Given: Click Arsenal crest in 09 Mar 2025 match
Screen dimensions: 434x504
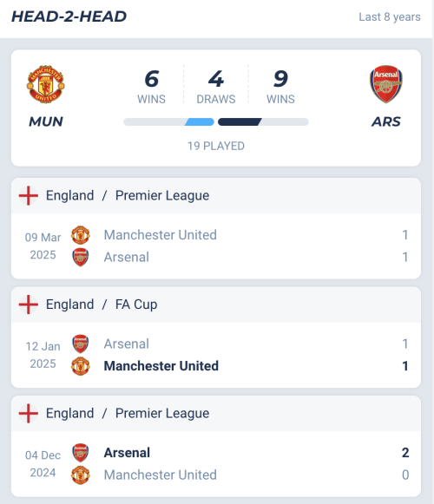Looking at the screenshot, I should click(x=81, y=257).
